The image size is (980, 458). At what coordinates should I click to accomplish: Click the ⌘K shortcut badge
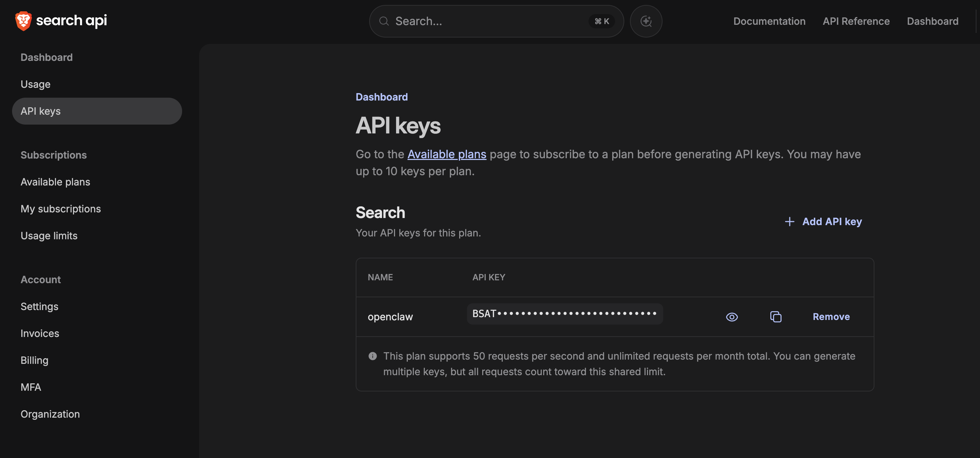(602, 21)
